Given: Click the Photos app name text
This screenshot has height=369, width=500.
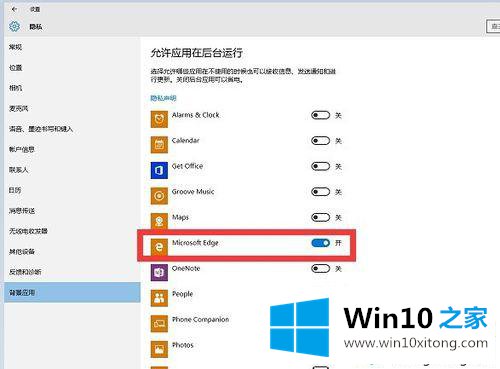Looking at the screenshot, I should click(183, 345).
